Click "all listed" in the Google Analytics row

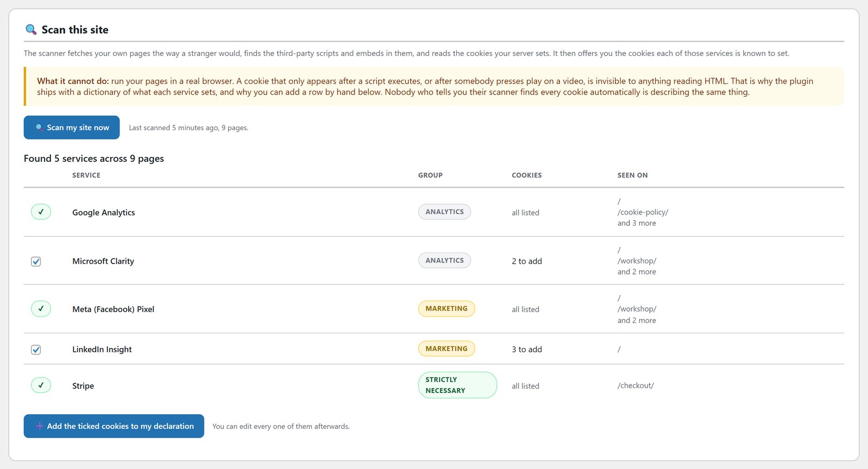pos(526,213)
